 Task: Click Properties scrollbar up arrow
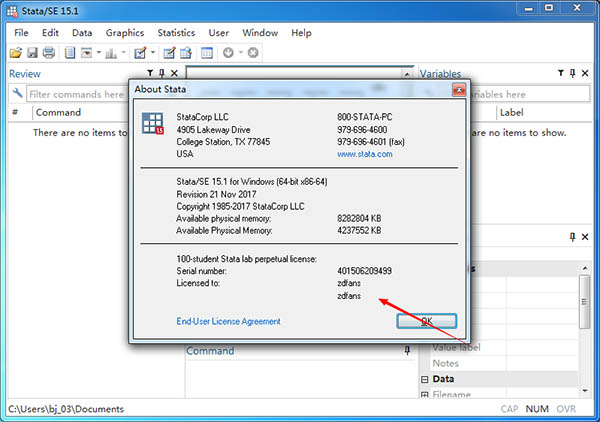click(x=585, y=268)
